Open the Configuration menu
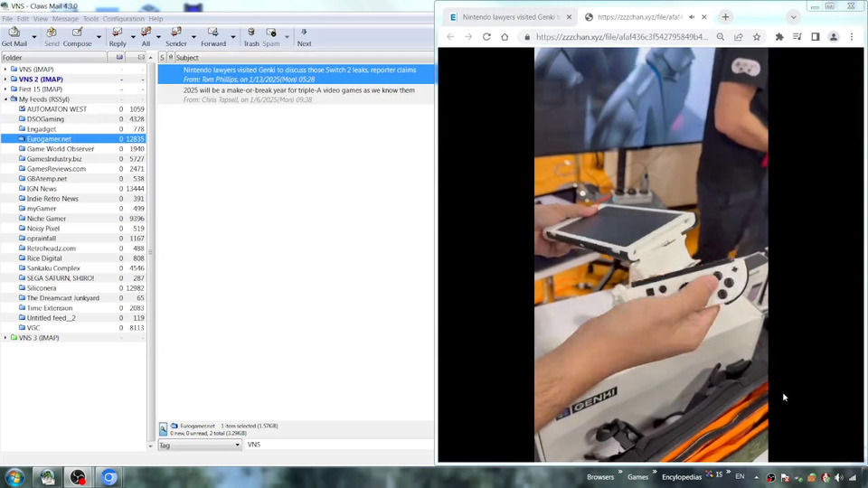Screen dimensions: 868x488 tap(124, 19)
